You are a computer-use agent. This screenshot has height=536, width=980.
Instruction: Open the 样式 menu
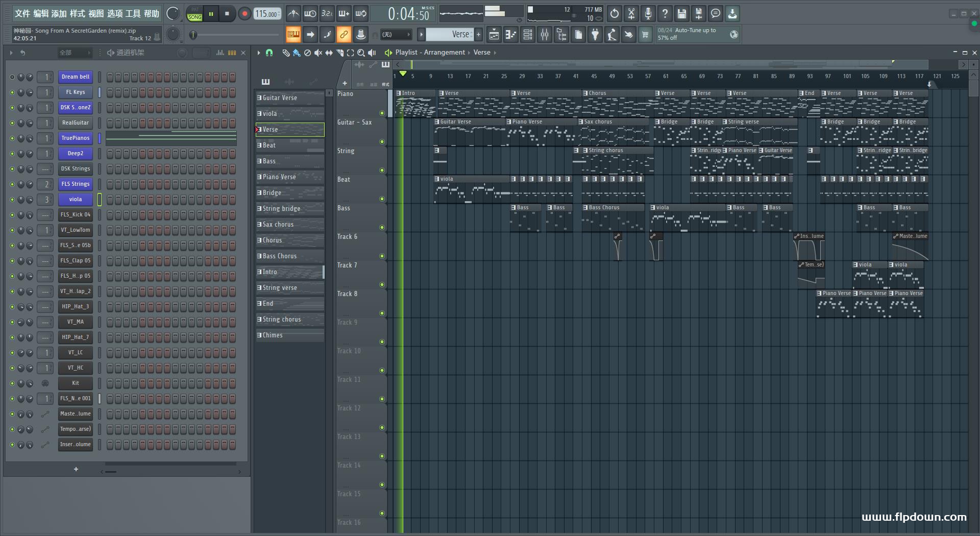click(78, 14)
